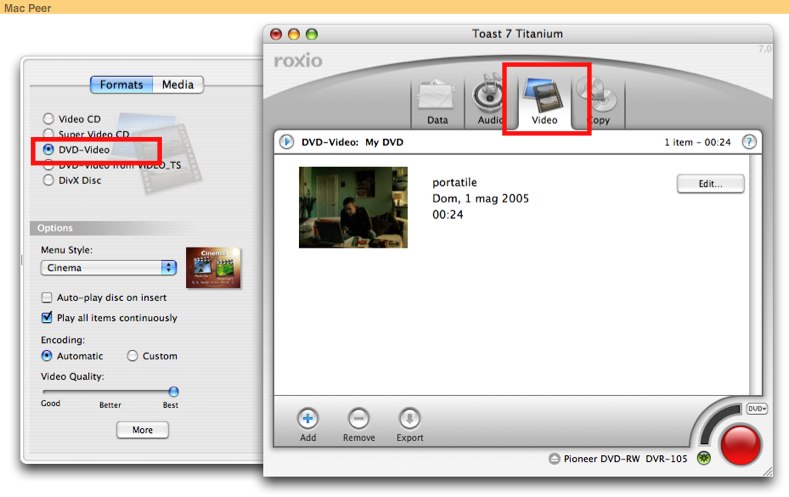Viewport: 789px width, 497px height.
Task: Switch to the Media tab
Action: pos(178,85)
